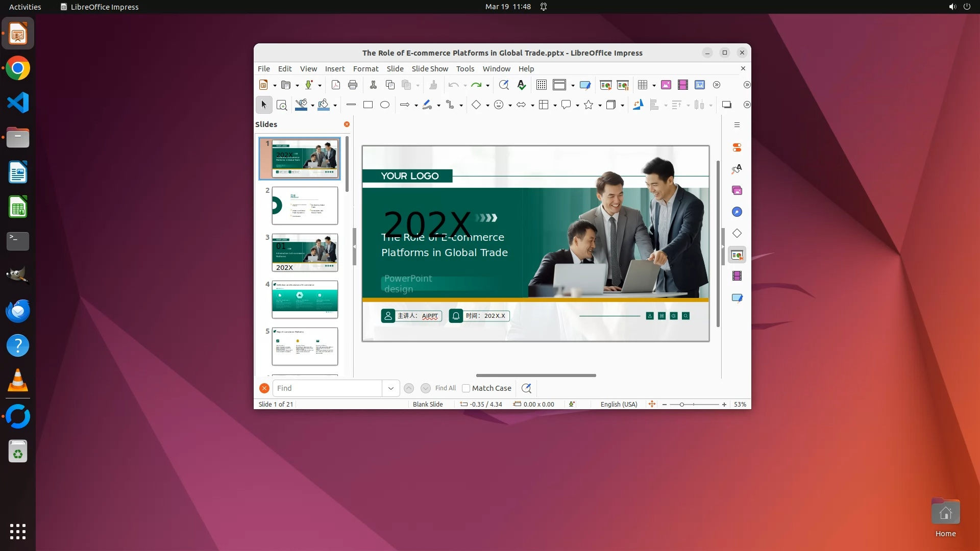Expand the Insert Table dropdown arrow
The image size is (980, 551).
coord(654,85)
